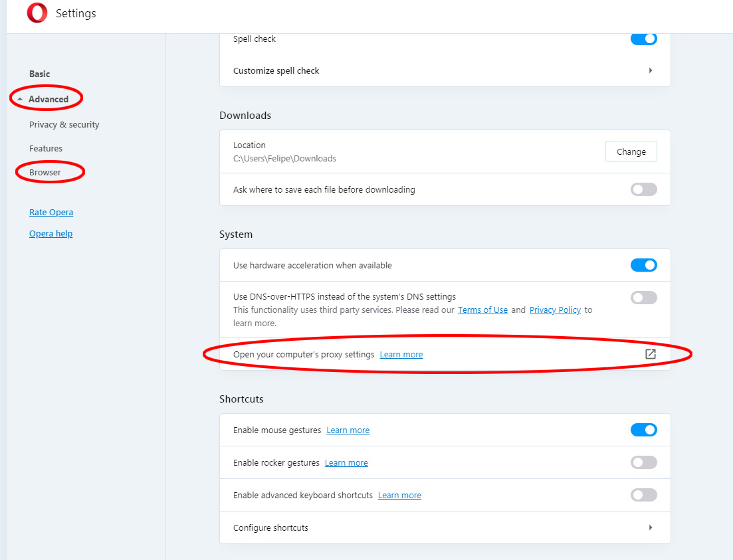The image size is (733, 560).
Task: Enable rocker gestures toggle
Action: coord(643,462)
